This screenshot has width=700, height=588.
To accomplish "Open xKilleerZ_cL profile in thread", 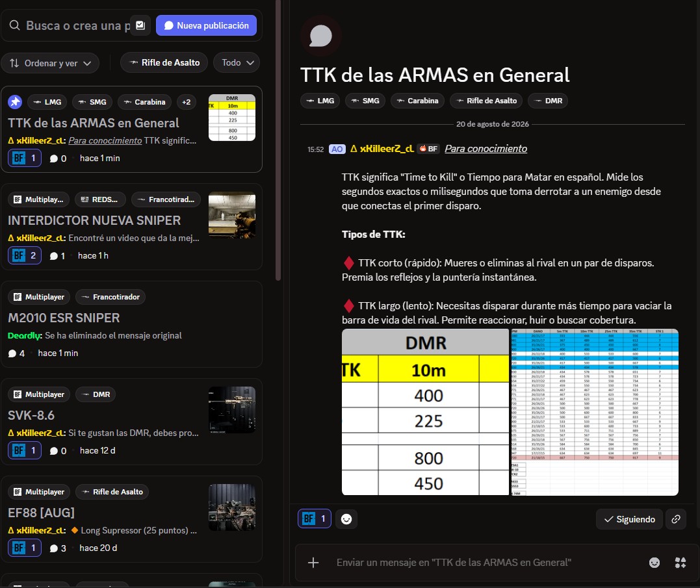I will pos(387,149).
